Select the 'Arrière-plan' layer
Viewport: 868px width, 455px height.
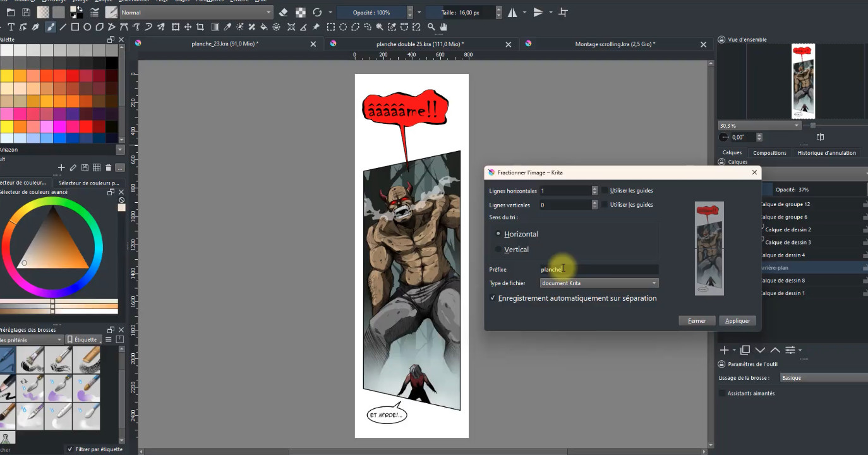(x=814, y=268)
